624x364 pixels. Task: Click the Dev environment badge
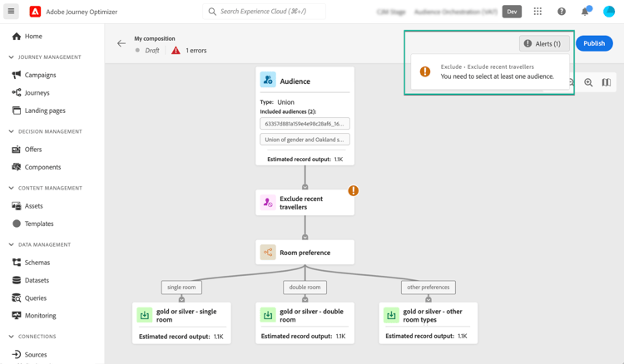click(x=512, y=12)
